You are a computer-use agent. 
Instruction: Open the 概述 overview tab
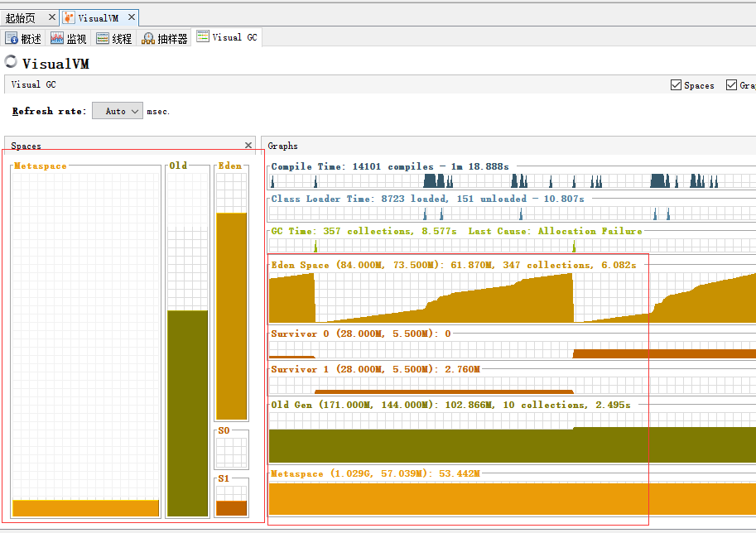point(23,39)
